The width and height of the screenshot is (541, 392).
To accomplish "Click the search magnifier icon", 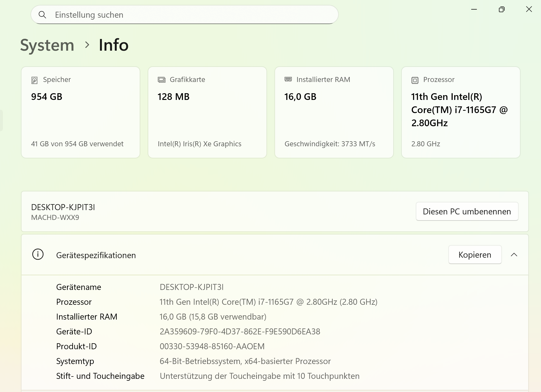I will [x=42, y=15].
